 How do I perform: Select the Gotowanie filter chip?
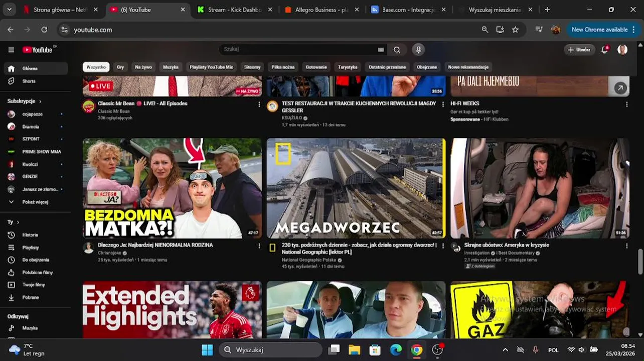click(x=316, y=67)
